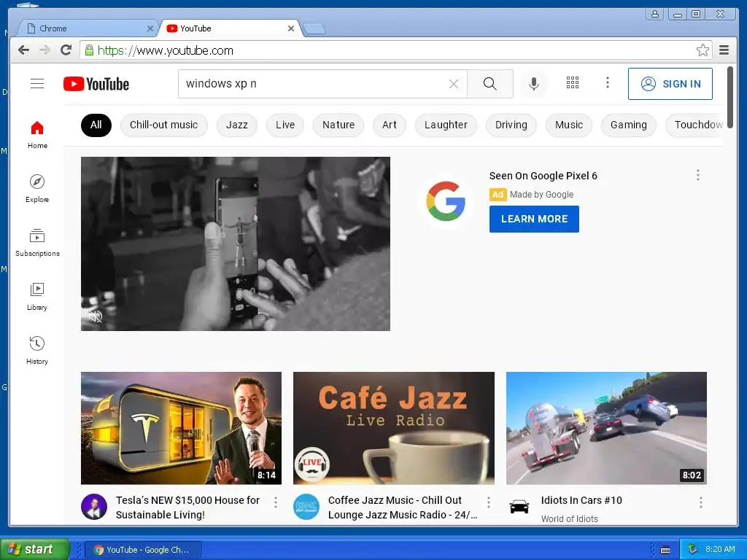
Task: Close the YouTube tab
Action: [291, 28]
